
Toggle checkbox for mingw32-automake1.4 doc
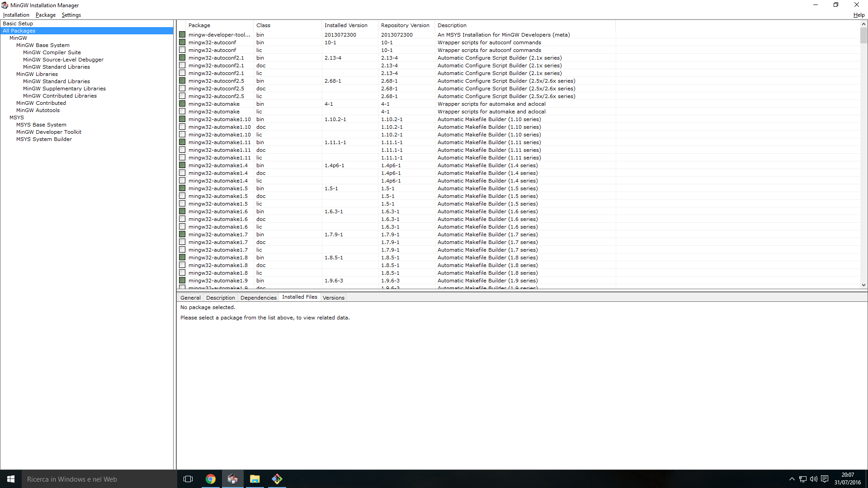click(x=182, y=173)
